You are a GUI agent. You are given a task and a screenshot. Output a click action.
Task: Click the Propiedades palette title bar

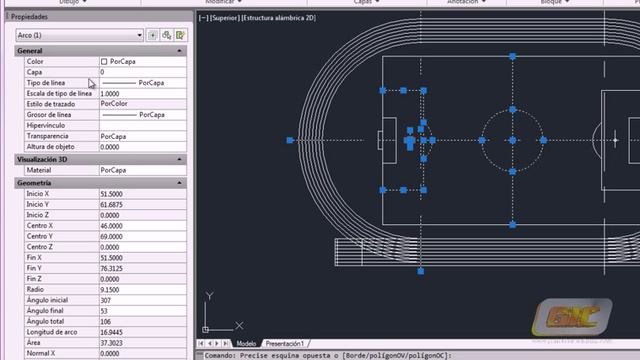tap(98, 17)
